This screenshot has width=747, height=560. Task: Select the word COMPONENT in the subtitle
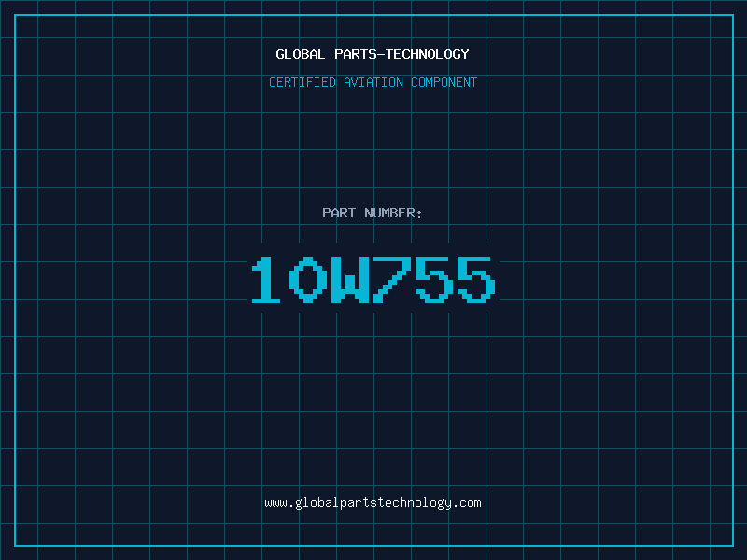click(x=444, y=82)
